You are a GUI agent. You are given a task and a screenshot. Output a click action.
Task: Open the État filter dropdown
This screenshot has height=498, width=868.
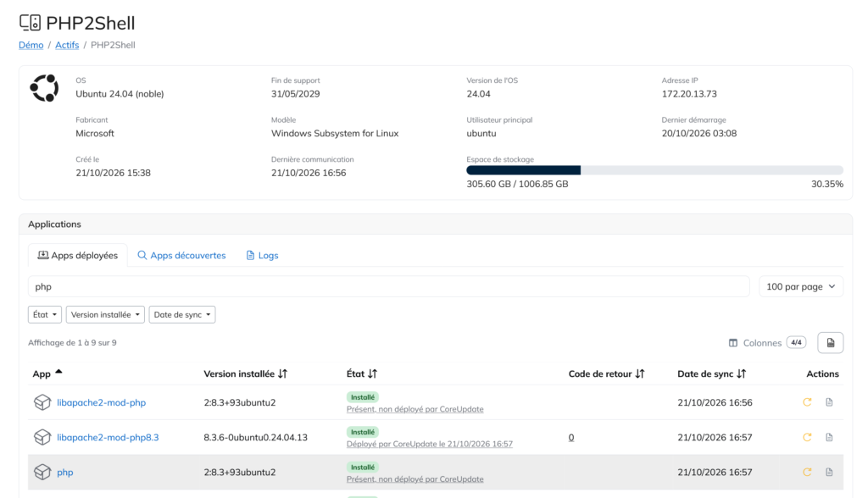pos(45,315)
